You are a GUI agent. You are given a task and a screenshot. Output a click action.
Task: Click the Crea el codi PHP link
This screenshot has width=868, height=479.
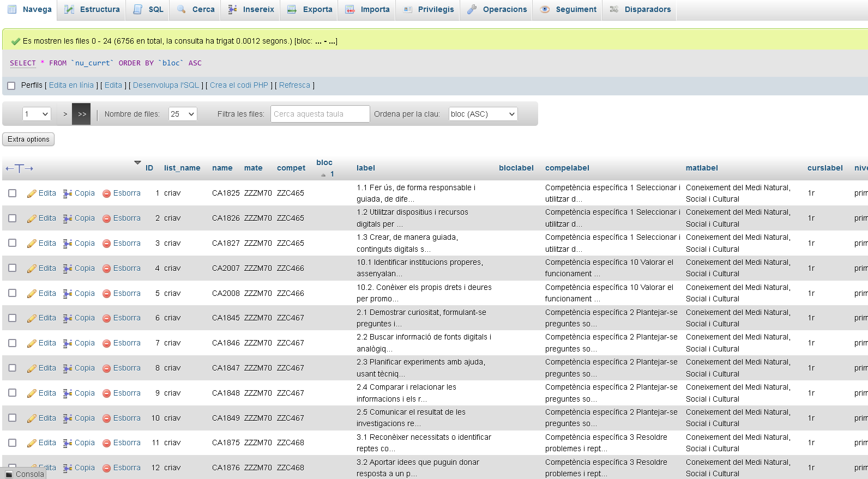pyautogui.click(x=239, y=85)
